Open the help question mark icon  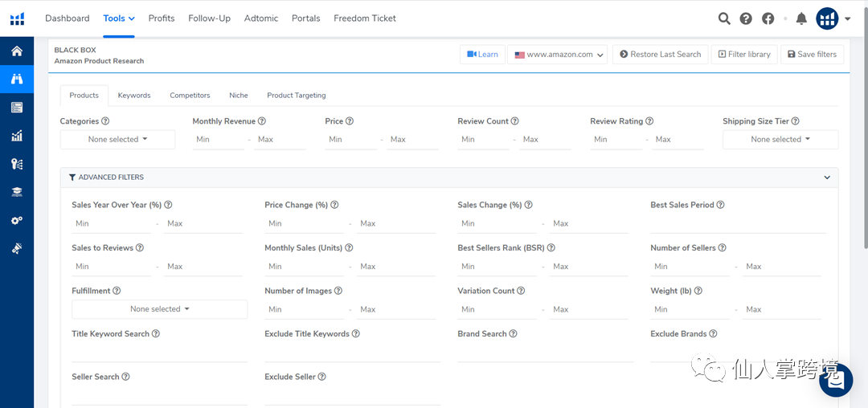(x=746, y=18)
